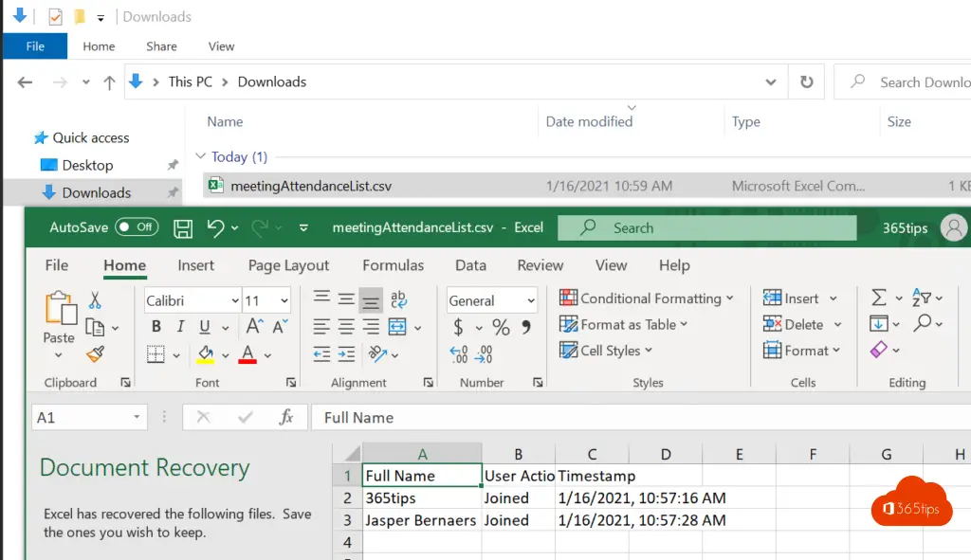This screenshot has width=971, height=560.
Task: Toggle Top Align in Alignment group
Action: (x=321, y=297)
